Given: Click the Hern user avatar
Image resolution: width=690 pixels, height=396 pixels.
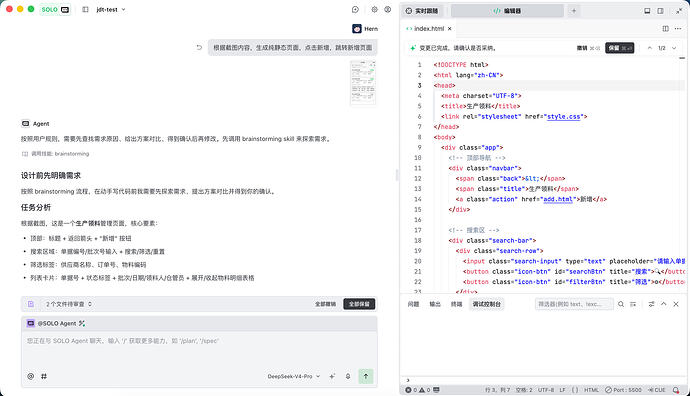Looking at the screenshot, I should point(357,29).
